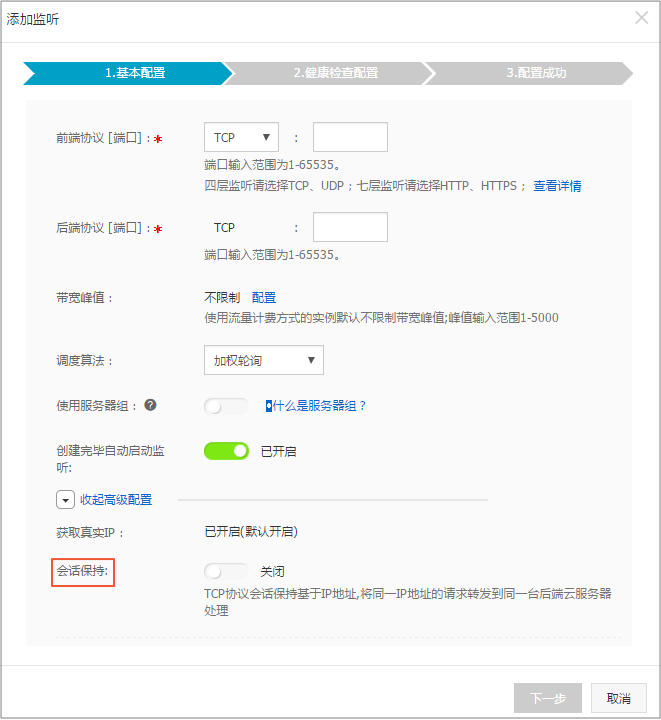Select the 3.配置成功 step tab
The height and width of the screenshot is (720, 661).
pyautogui.click(x=535, y=73)
